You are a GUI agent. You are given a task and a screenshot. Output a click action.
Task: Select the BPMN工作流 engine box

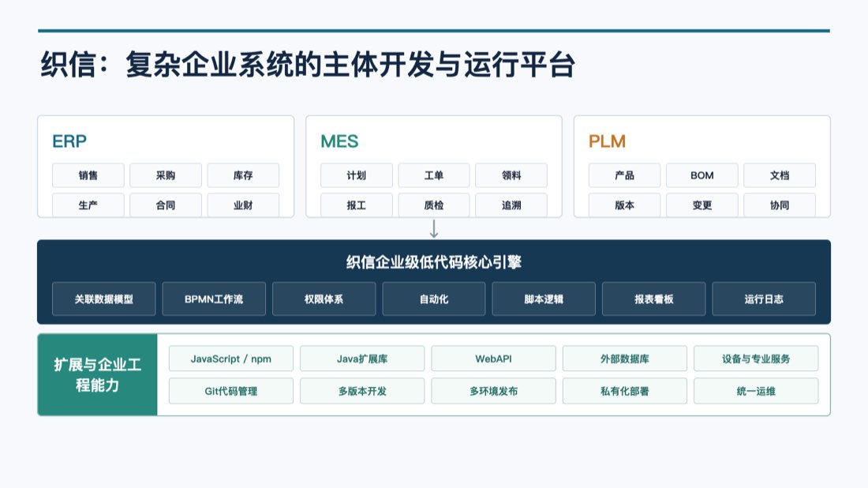(214, 299)
